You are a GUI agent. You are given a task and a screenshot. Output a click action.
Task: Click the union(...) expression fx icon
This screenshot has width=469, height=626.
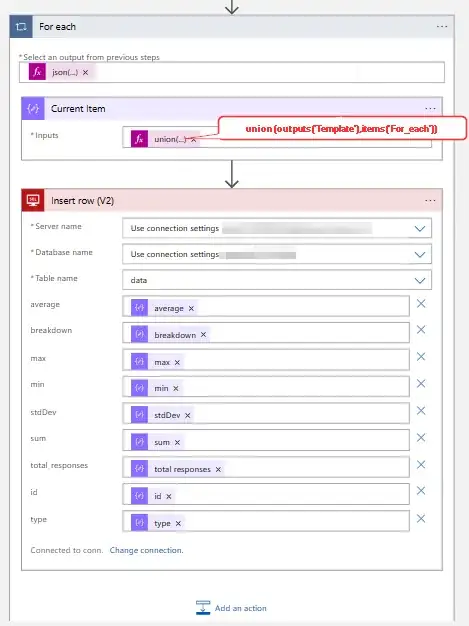point(139,139)
